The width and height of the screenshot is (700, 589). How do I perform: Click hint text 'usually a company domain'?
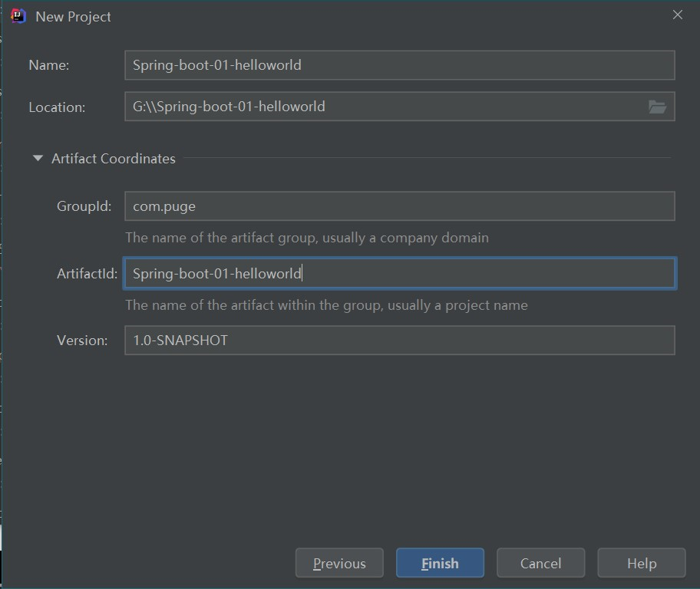coord(405,238)
